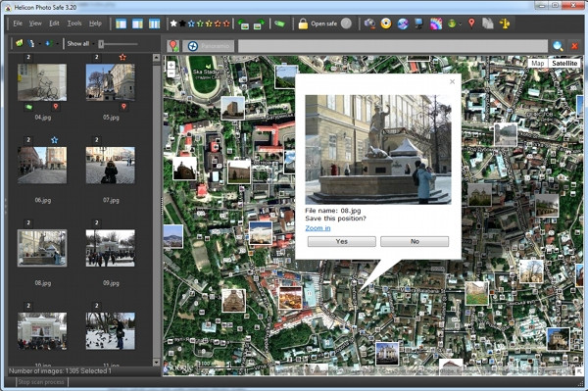This screenshot has width=588, height=391.
Task: Toggle the white star rating filter
Action: click(173, 24)
